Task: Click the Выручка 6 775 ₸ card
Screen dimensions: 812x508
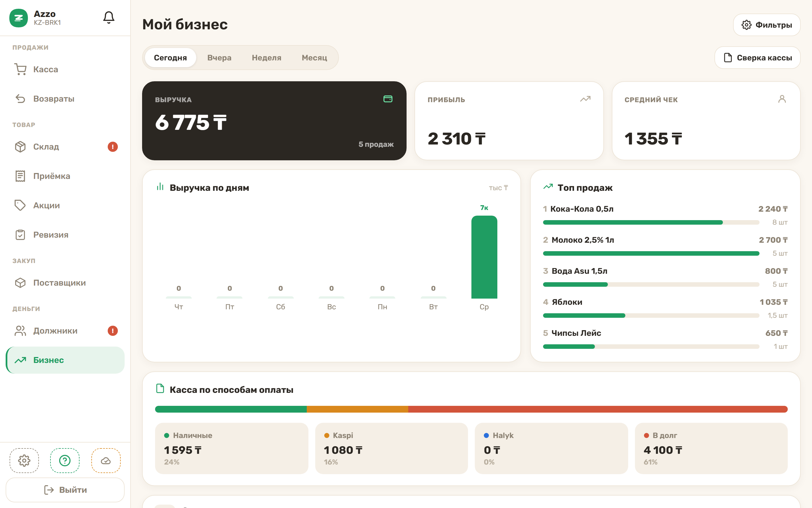Action: tap(274, 121)
